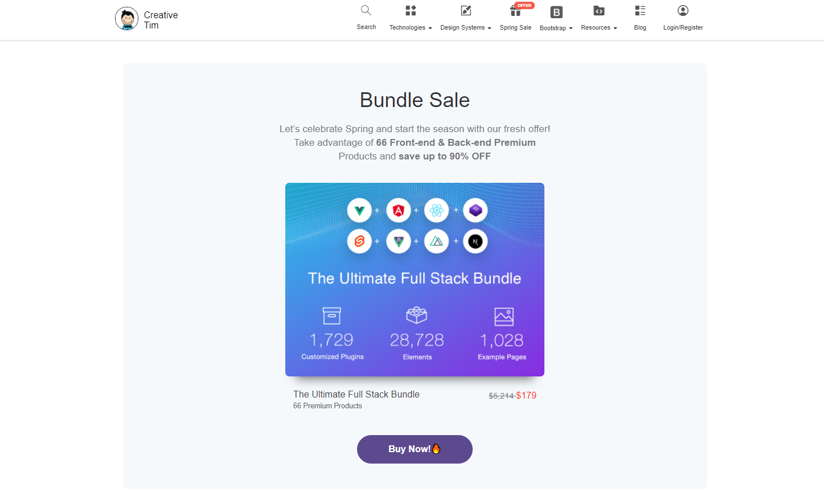Click the Login/Register user icon

[683, 10]
